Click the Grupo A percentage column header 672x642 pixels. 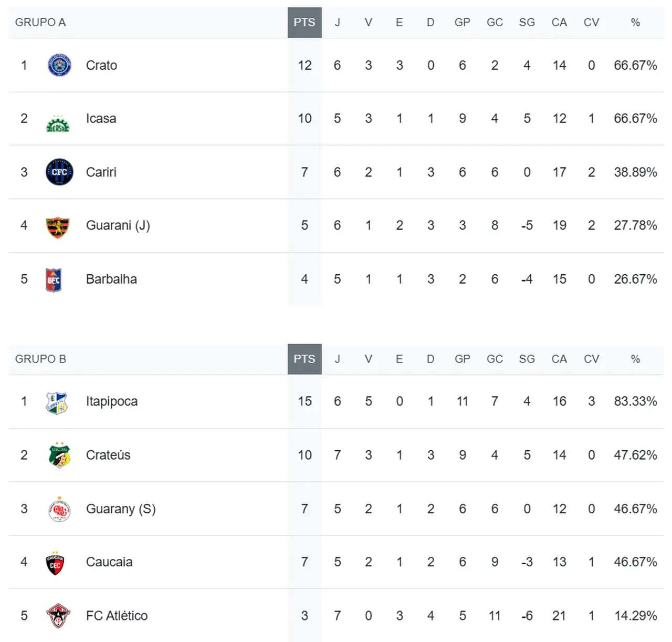pyautogui.click(x=635, y=23)
